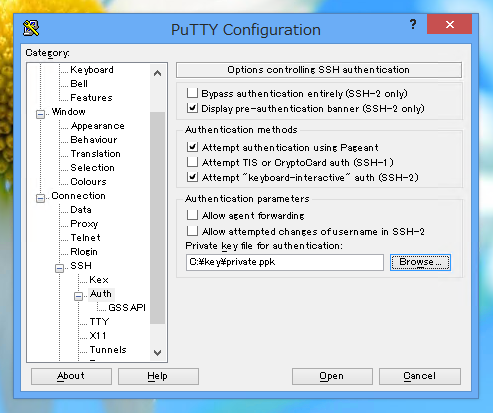
Task: Click Browse to choose private key file
Action: pyautogui.click(x=420, y=262)
